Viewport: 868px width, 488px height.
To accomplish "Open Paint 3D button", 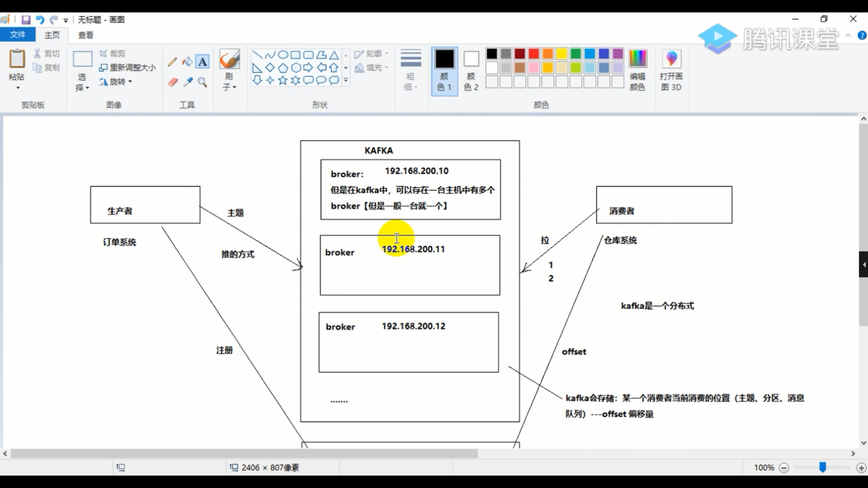I will 671,70.
